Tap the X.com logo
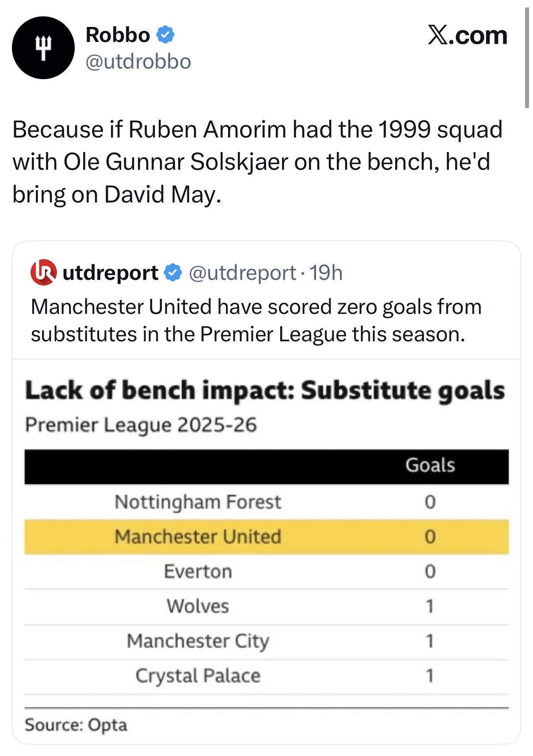Screen dimensions: 533x756 pyautogui.click(x=467, y=35)
